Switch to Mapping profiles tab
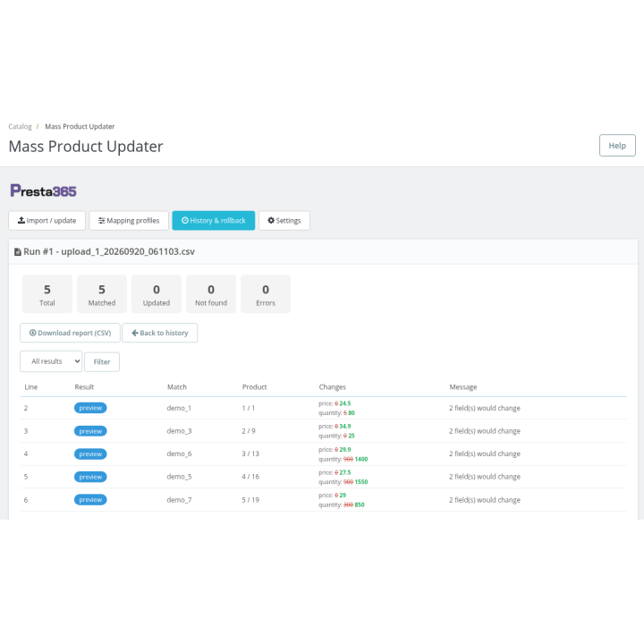 (x=129, y=221)
